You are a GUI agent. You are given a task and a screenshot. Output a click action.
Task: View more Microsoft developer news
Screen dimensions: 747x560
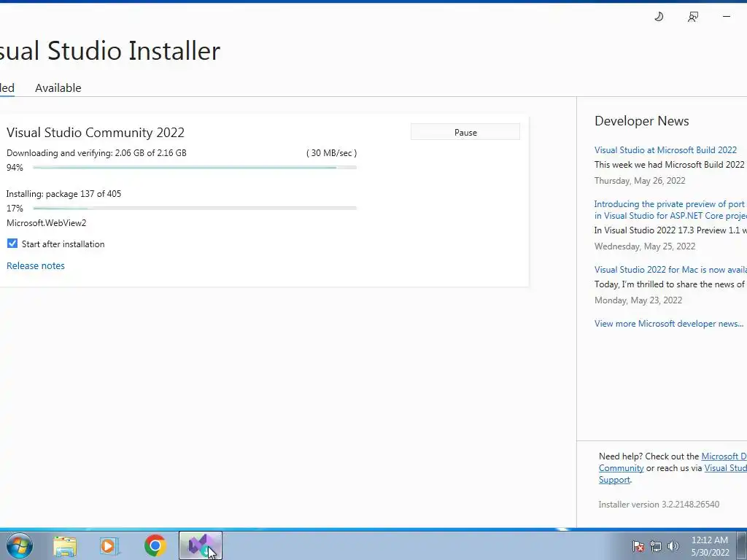point(669,323)
